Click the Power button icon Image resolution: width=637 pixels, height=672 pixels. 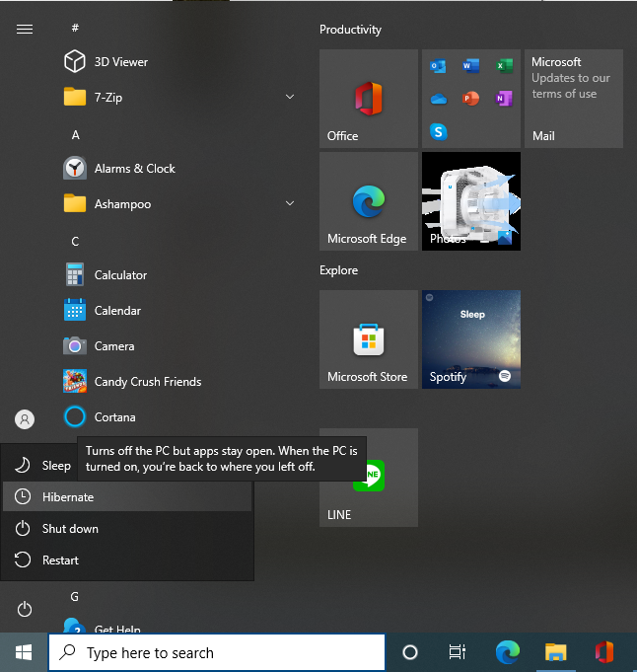[x=25, y=609]
